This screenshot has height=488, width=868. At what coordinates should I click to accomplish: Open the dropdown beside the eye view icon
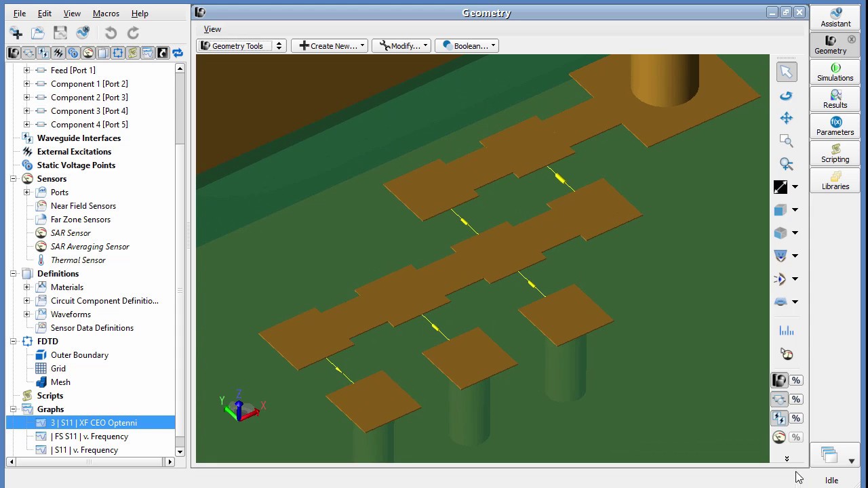[795, 279]
